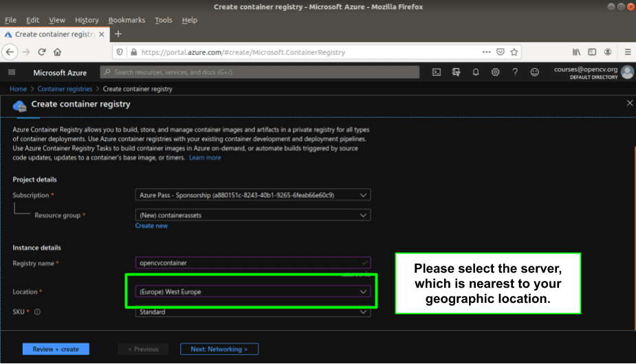Open the Tools menu
Screen dimensions: 636x364
(x=164, y=20)
